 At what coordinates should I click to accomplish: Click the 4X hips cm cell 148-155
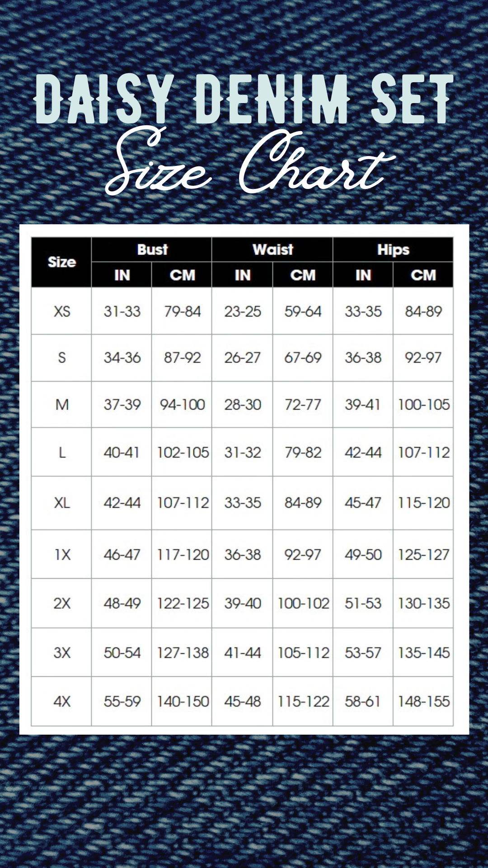click(x=423, y=702)
